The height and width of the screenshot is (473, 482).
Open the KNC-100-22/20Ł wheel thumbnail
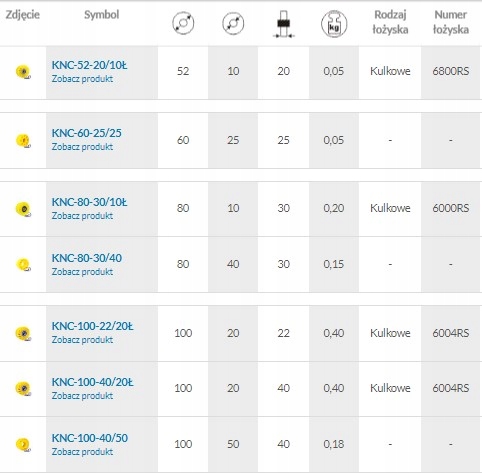click(x=23, y=333)
